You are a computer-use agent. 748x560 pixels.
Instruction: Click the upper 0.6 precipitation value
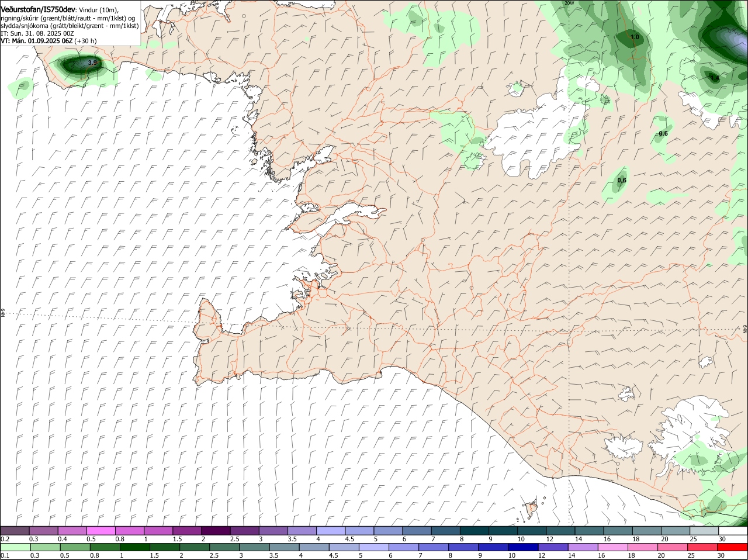pyautogui.click(x=663, y=133)
